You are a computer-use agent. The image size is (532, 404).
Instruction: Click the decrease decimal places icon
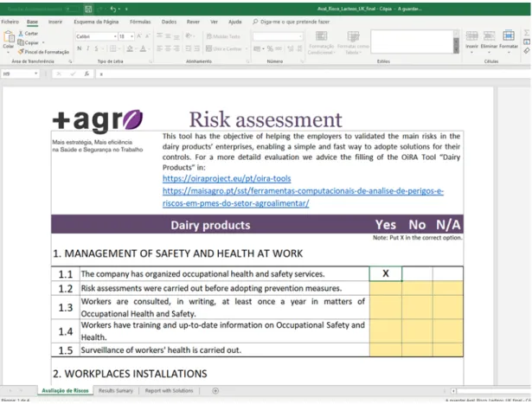pyautogui.click(x=299, y=48)
